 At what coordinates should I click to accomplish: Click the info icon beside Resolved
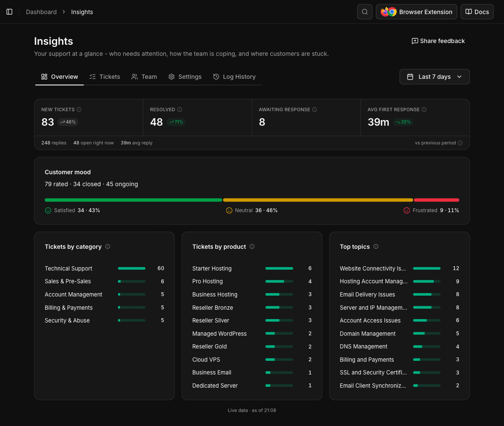coord(180,109)
